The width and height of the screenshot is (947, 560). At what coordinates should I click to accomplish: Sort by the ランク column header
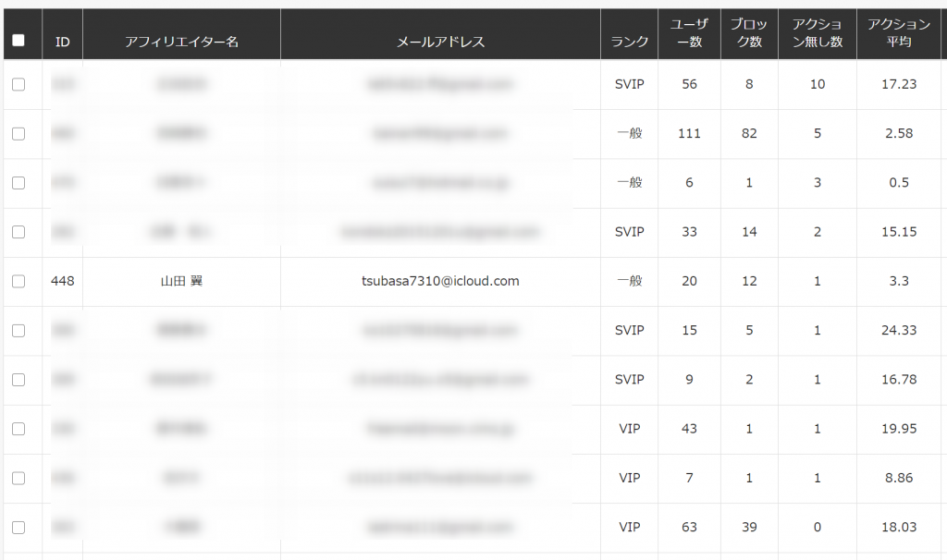[629, 42]
